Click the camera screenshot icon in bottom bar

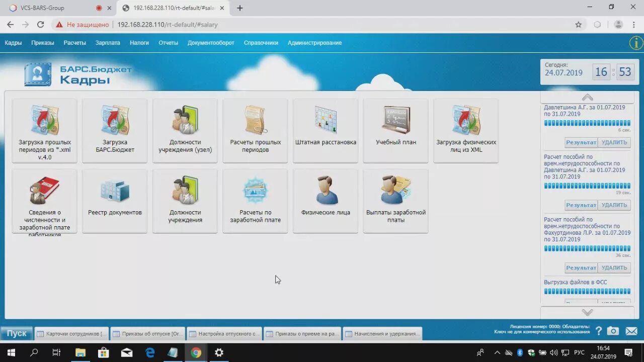[x=613, y=331]
